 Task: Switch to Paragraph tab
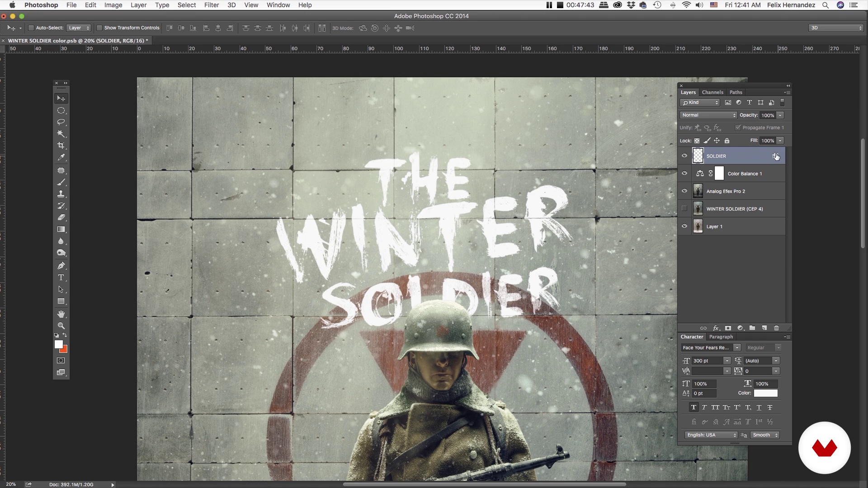(721, 337)
